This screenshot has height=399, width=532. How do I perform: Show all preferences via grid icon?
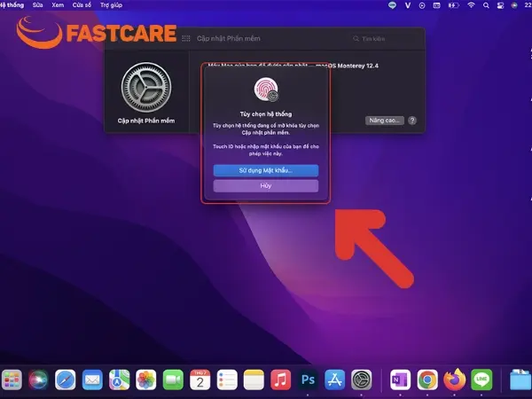pyautogui.click(x=186, y=38)
